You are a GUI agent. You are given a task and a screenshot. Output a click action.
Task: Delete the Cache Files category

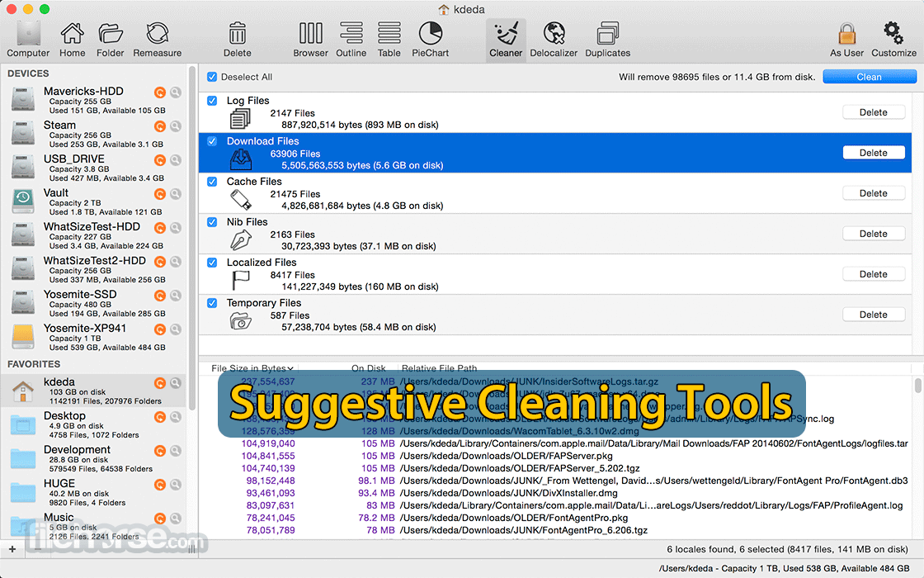pos(874,193)
